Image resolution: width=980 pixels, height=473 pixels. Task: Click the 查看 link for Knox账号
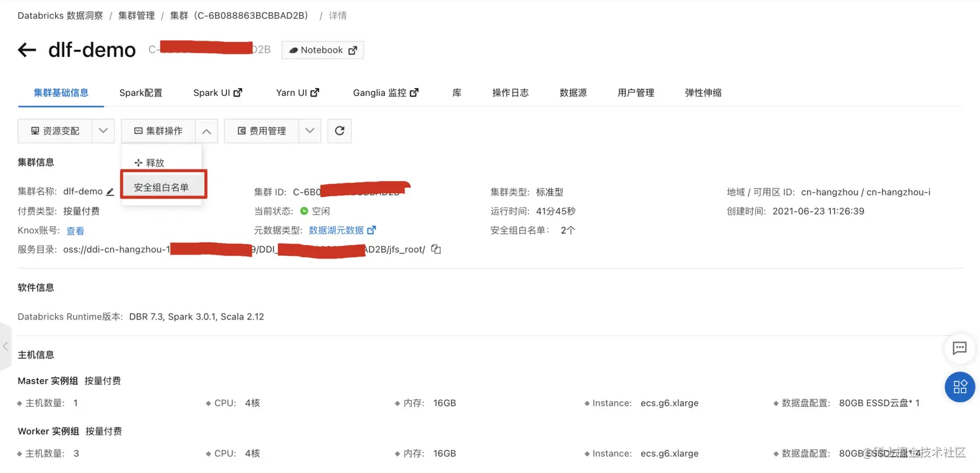coord(75,231)
